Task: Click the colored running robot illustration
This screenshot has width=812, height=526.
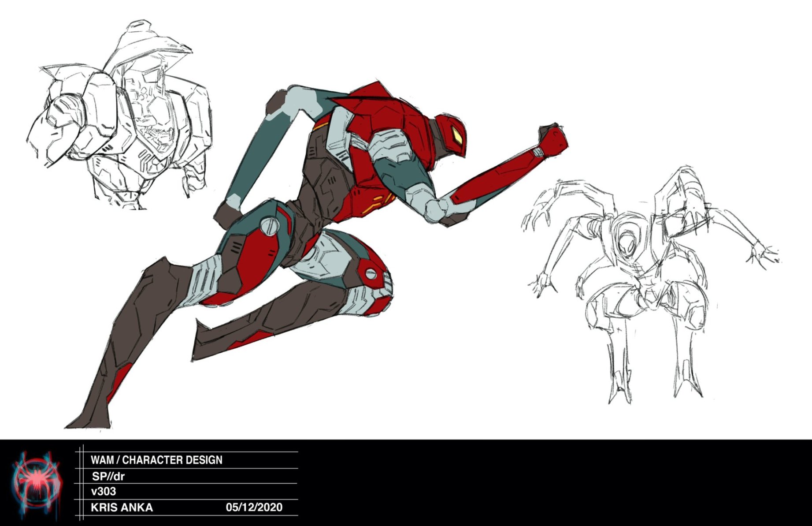Action: coord(316,254)
